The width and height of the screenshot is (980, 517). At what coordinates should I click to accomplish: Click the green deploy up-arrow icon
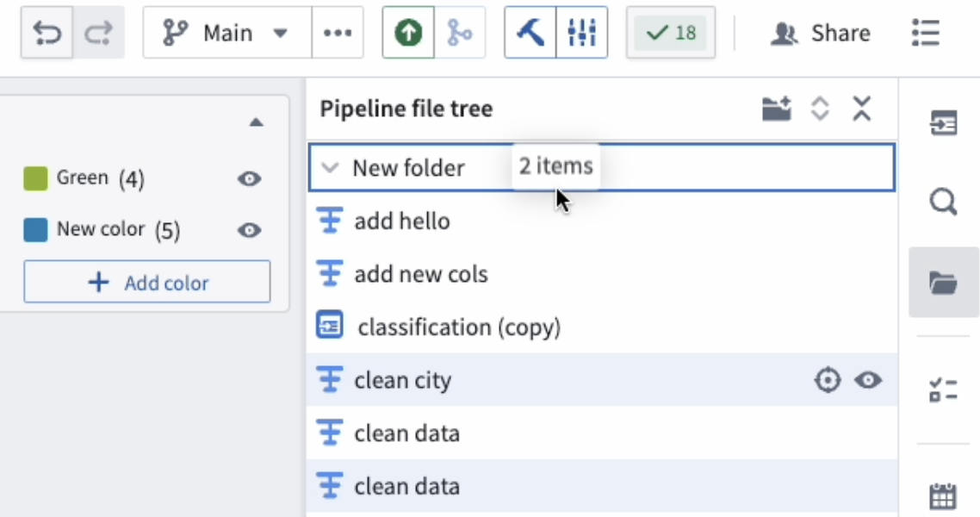coord(408,33)
